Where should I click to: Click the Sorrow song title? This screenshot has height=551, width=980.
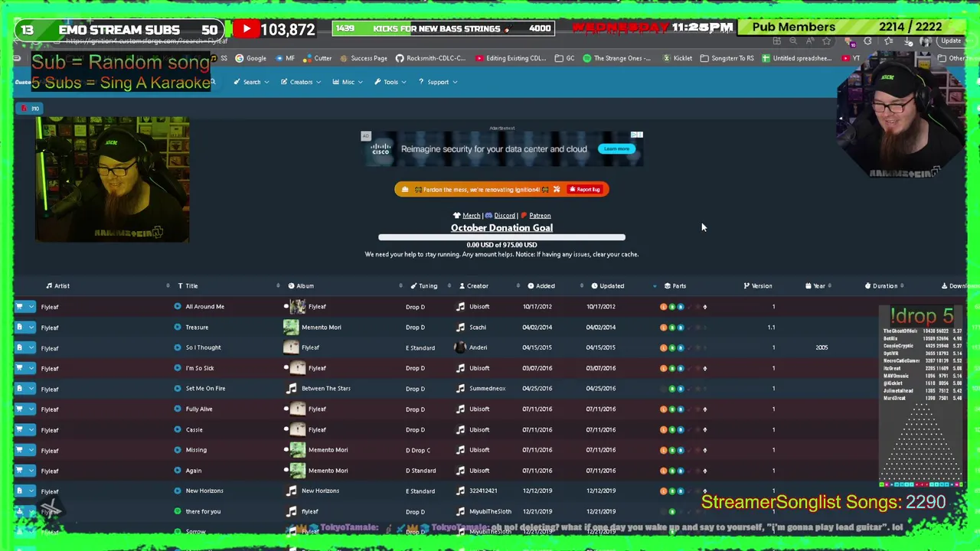tap(195, 532)
